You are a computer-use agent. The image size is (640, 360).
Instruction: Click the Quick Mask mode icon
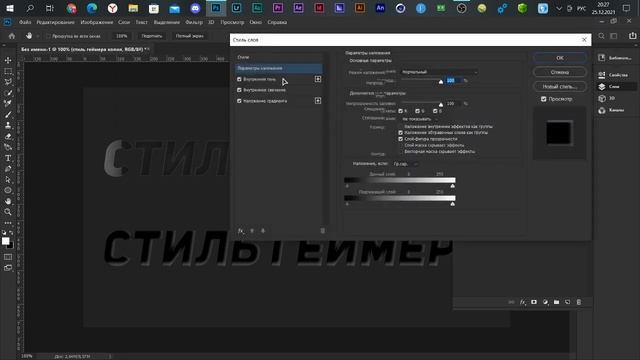click(x=8, y=257)
